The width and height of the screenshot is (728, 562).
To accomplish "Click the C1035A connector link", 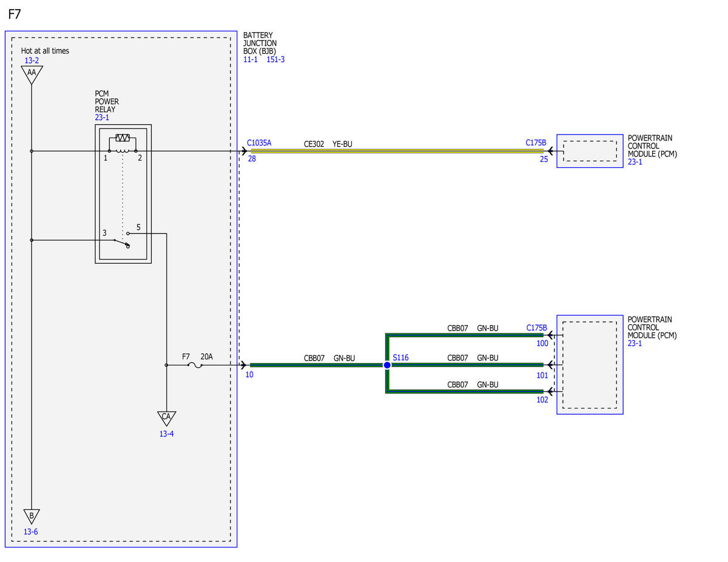I will [259, 143].
